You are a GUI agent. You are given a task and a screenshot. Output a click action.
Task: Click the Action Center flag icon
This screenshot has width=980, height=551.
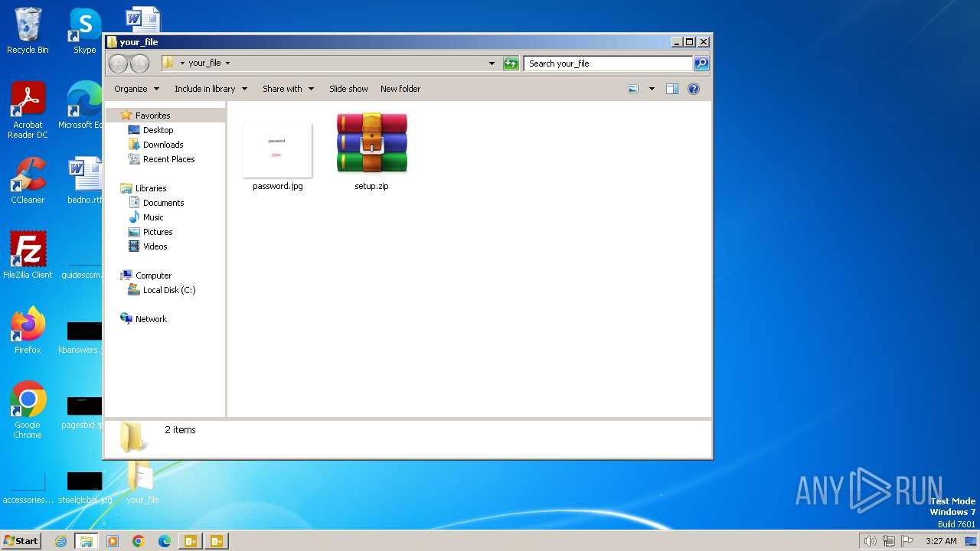(906, 541)
